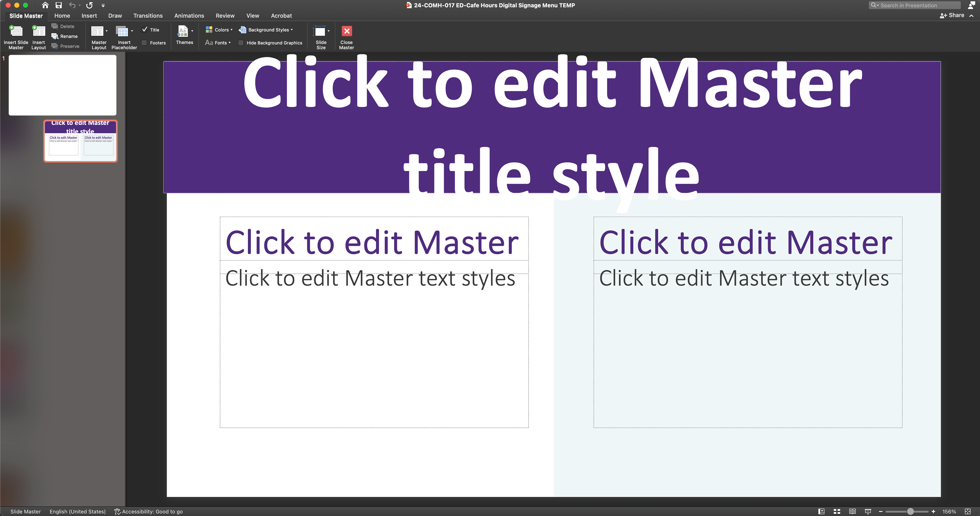Image resolution: width=980 pixels, height=516 pixels.
Task: Insert a new Slide Master
Action: [16, 37]
